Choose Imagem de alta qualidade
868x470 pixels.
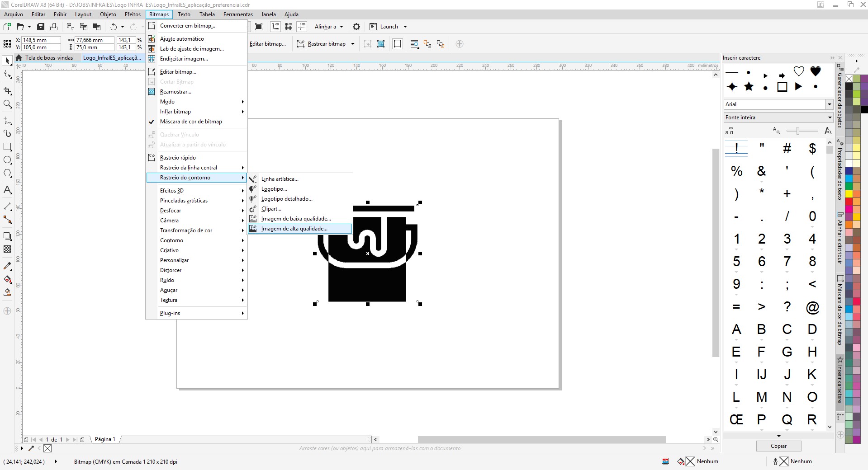(300, 229)
